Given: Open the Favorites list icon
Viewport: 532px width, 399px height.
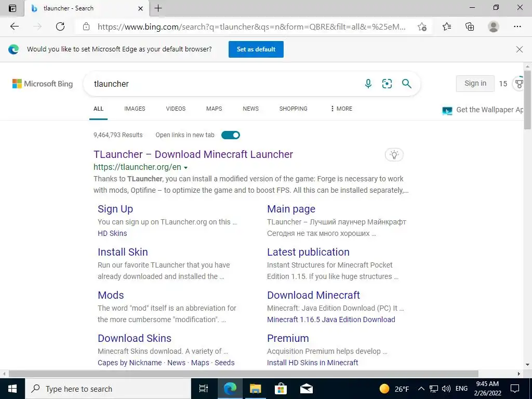Looking at the screenshot, I should (447, 26).
